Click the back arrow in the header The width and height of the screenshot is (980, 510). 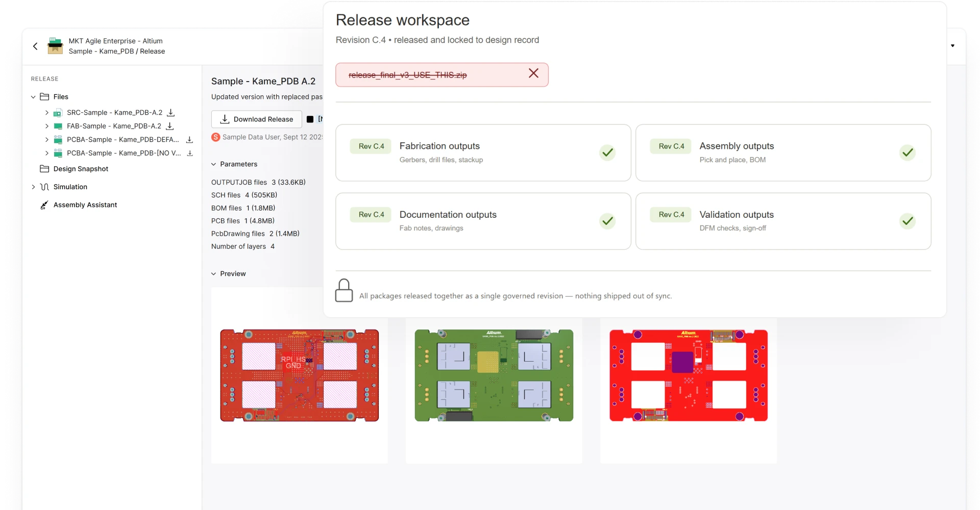35,46
